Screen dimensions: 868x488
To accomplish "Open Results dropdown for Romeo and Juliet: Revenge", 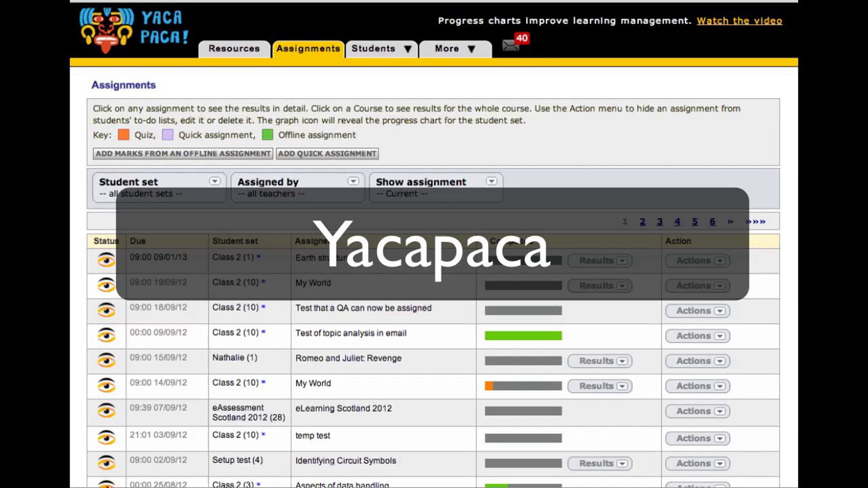I will point(600,361).
